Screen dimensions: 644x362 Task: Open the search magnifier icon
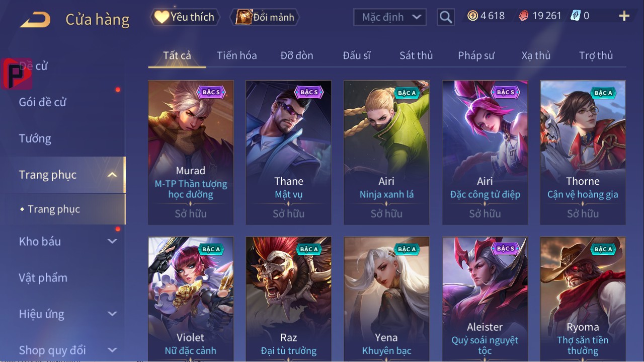pos(445,18)
